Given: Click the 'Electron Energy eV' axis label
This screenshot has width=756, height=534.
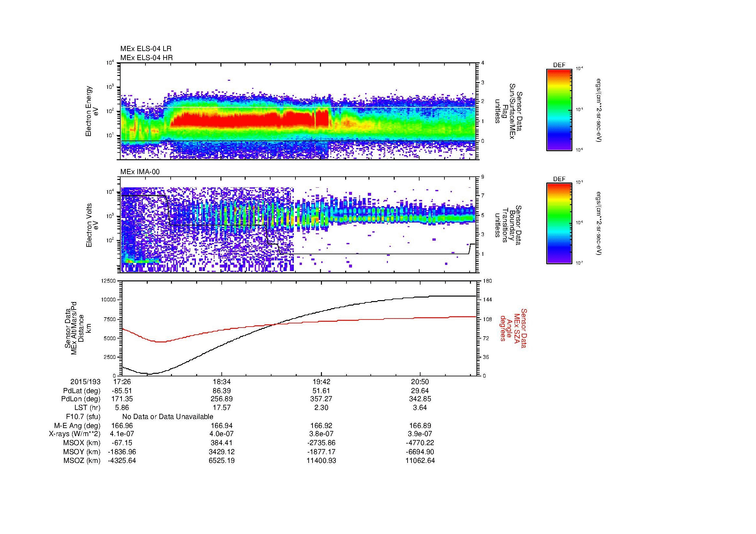Looking at the screenshot, I should (x=92, y=111).
